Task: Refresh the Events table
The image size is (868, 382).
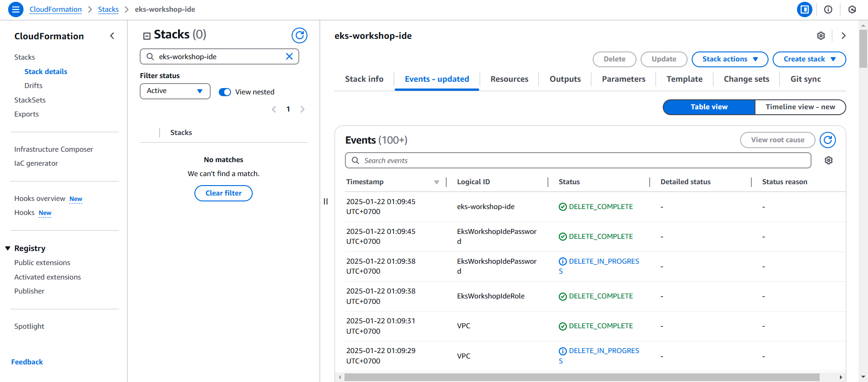Action: [828, 140]
